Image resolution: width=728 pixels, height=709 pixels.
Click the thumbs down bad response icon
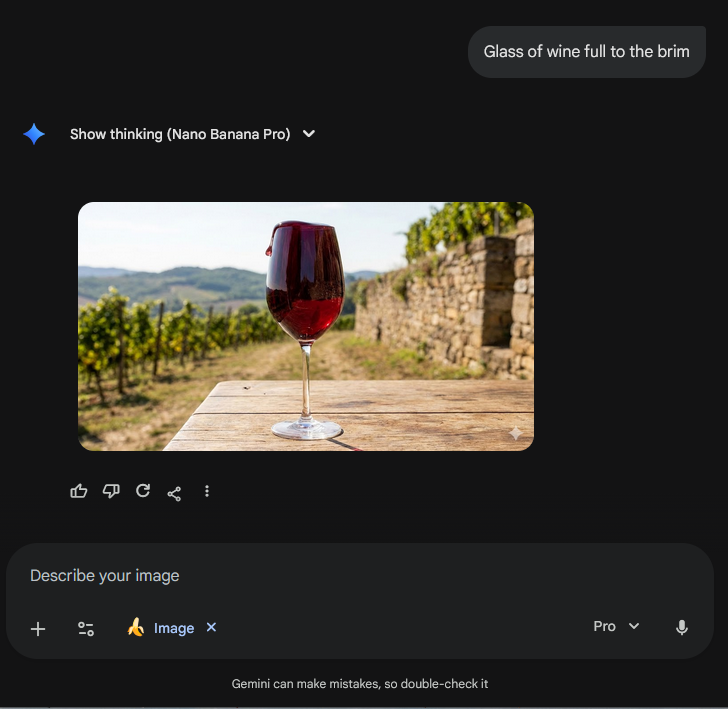point(111,491)
